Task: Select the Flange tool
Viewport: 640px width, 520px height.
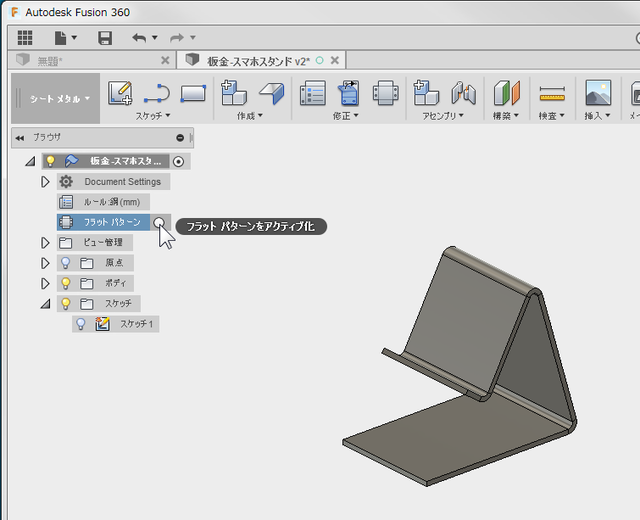Action: 271,93
